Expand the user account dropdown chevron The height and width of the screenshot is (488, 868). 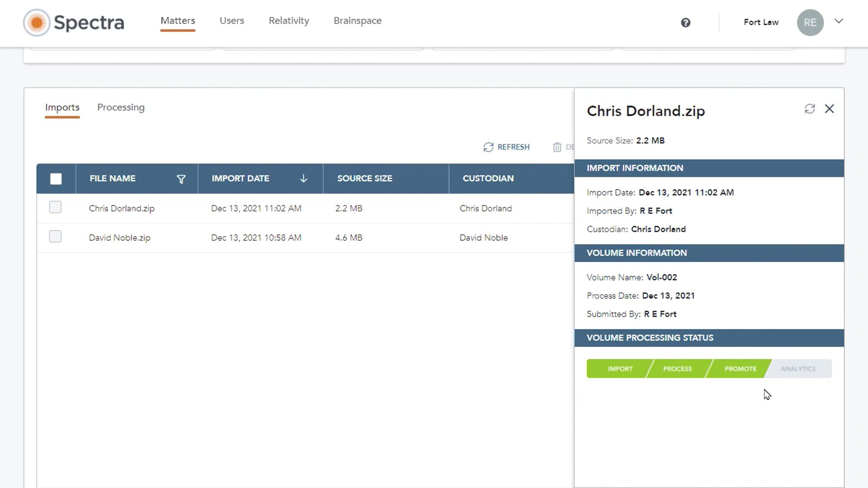pos(839,21)
